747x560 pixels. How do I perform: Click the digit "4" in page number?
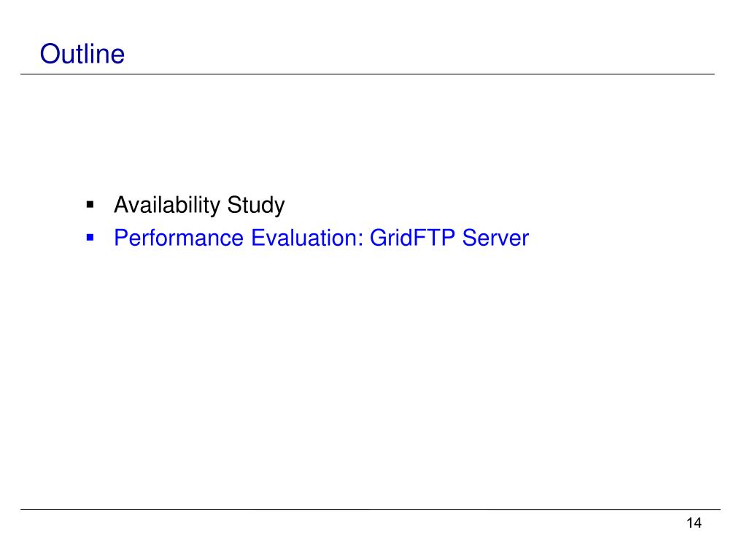[x=697, y=524]
